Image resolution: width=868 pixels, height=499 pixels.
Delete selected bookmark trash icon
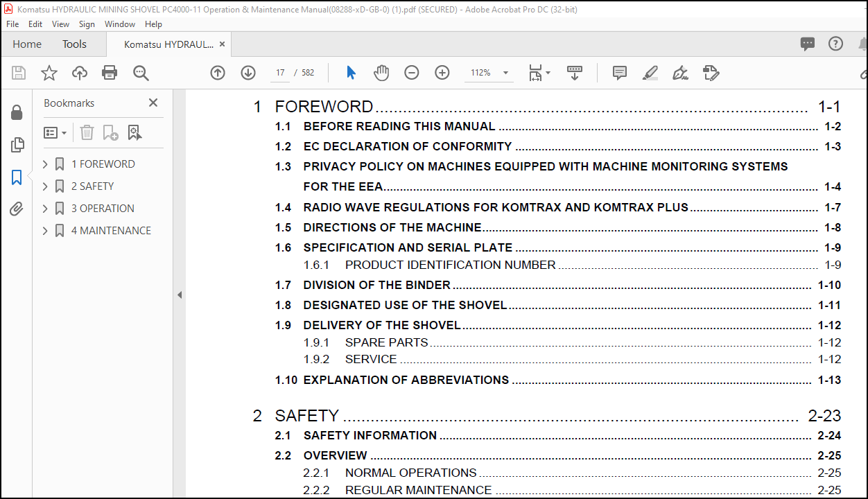click(x=87, y=132)
